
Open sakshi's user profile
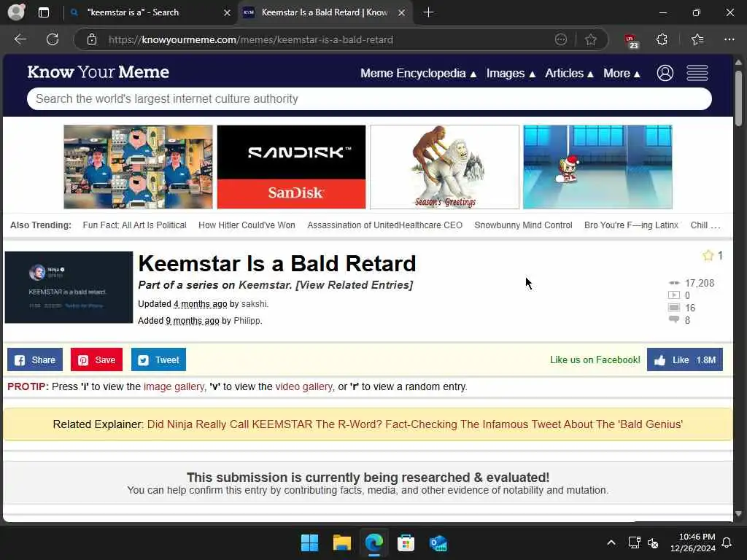click(254, 304)
